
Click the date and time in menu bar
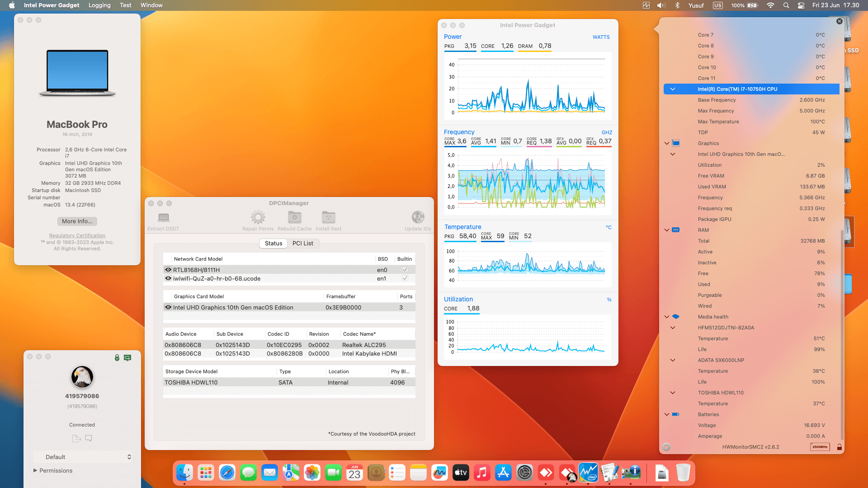(x=835, y=5)
